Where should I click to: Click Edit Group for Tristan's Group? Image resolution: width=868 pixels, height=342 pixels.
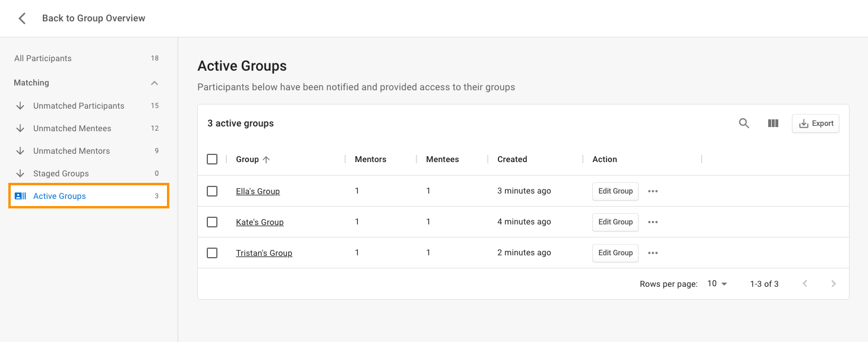(x=616, y=253)
